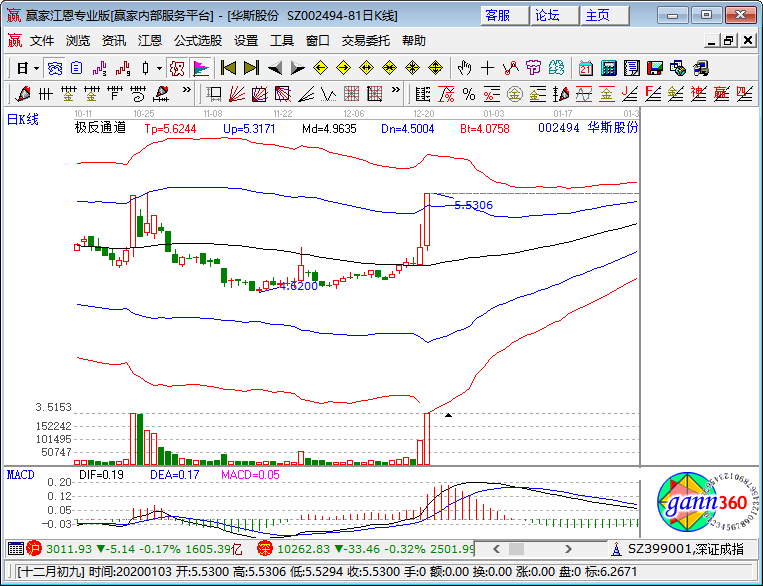Select the Gann fan red rays tool
Screen dimensions: 763x586
pyautogui.click(x=236, y=93)
